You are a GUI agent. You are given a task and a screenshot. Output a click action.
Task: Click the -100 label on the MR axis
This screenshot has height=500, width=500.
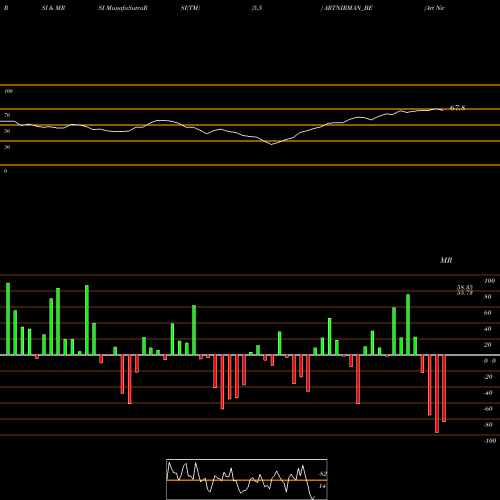[490, 441]
